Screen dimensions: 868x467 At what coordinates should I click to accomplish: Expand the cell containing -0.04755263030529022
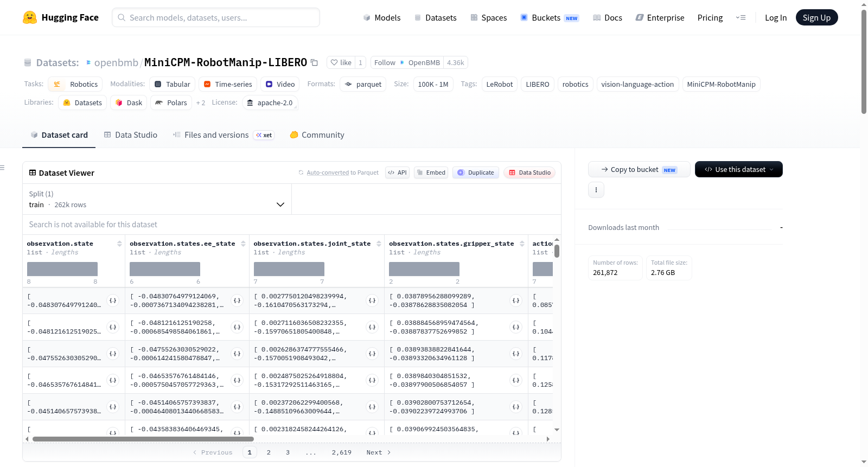pyautogui.click(x=237, y=354)
